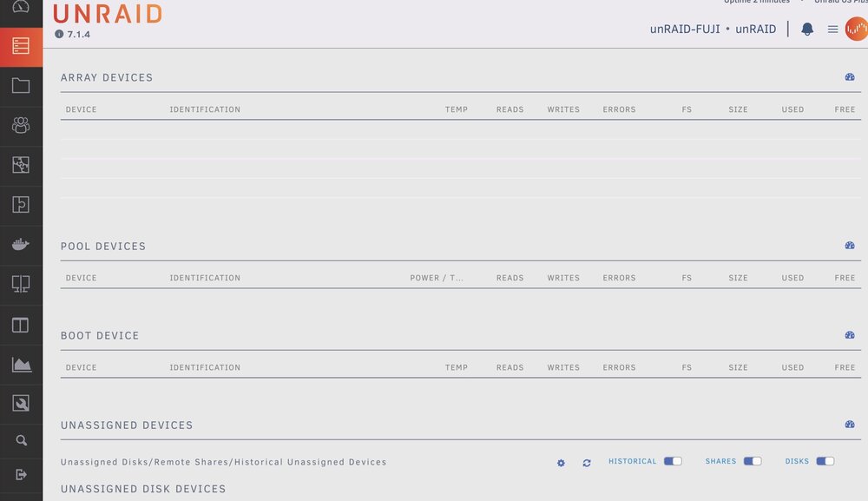The height and width of the screenshot is (501, 868).
Task: Click the Free header in Array Devices
Action: point(845,109)
